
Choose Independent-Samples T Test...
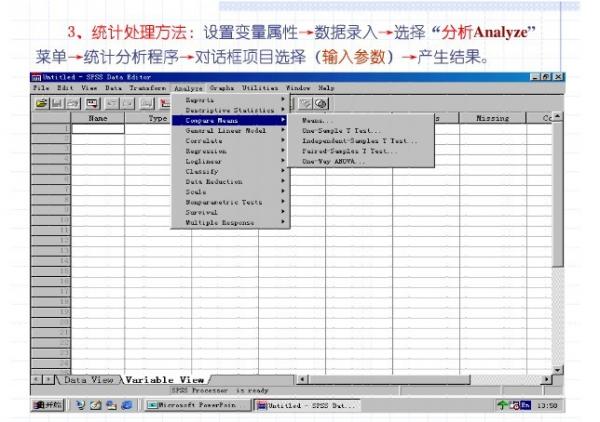[x=361, y=141]
